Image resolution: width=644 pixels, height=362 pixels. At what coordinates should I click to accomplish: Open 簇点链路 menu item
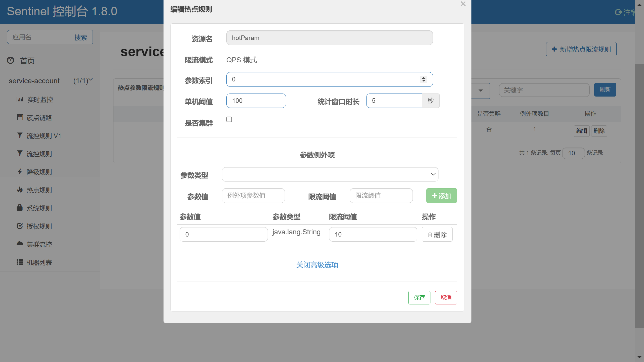[39, 118]
